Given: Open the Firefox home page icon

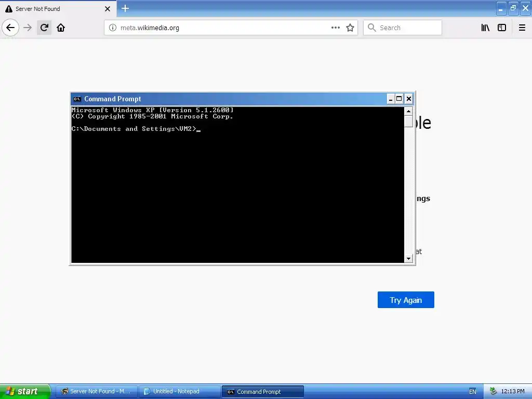Looking at the screenshot, I should [x=61, y=28].
